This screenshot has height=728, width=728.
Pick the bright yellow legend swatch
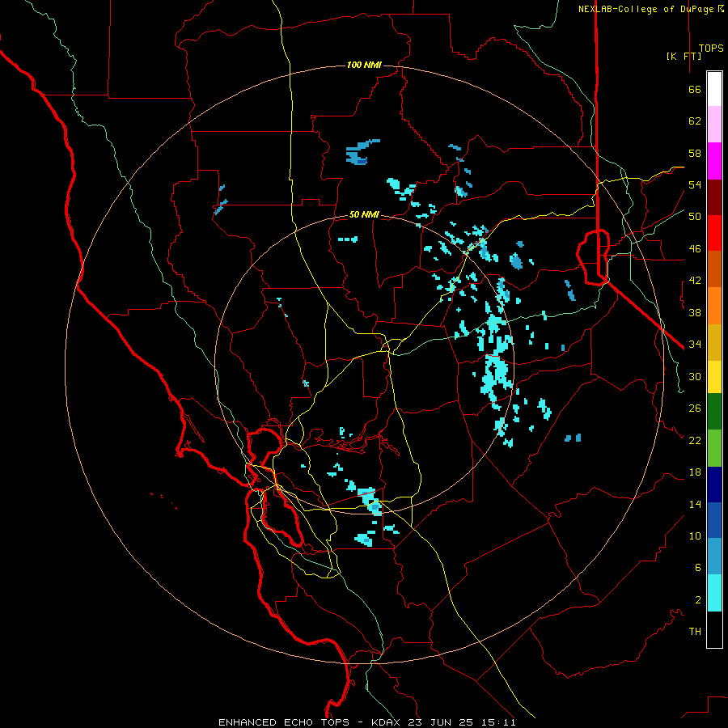[x=714, y=377]
